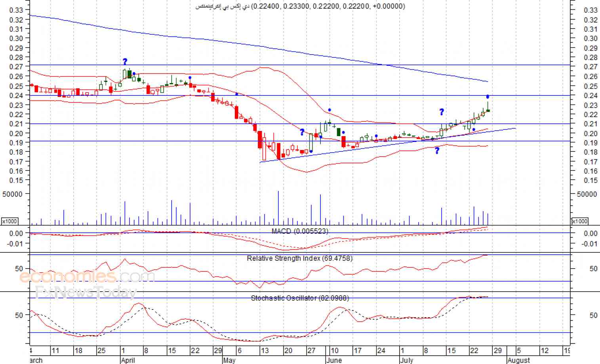Click the x1000 volume label on left side
Viewport: 600px width, 364px height.
(9, 221)
